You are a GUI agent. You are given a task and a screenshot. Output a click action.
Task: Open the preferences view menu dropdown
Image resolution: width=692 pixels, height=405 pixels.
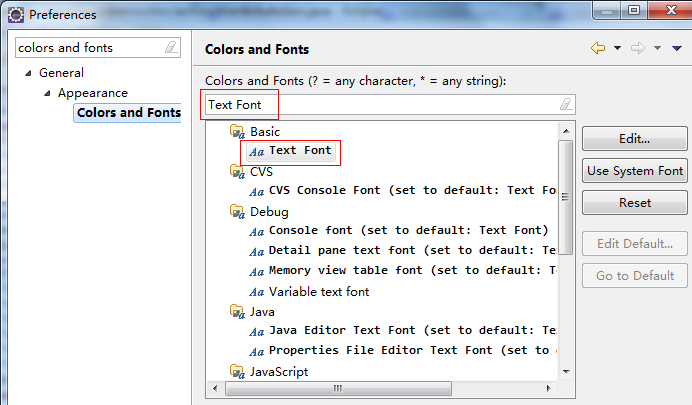676,48
